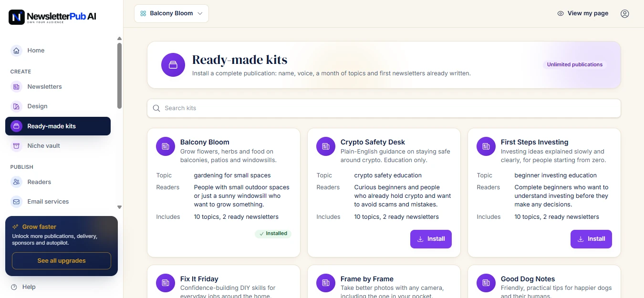Image resolution: width=644 pixels, height=298 pixels.
Task: Open Design section
Action: point(58,106)
